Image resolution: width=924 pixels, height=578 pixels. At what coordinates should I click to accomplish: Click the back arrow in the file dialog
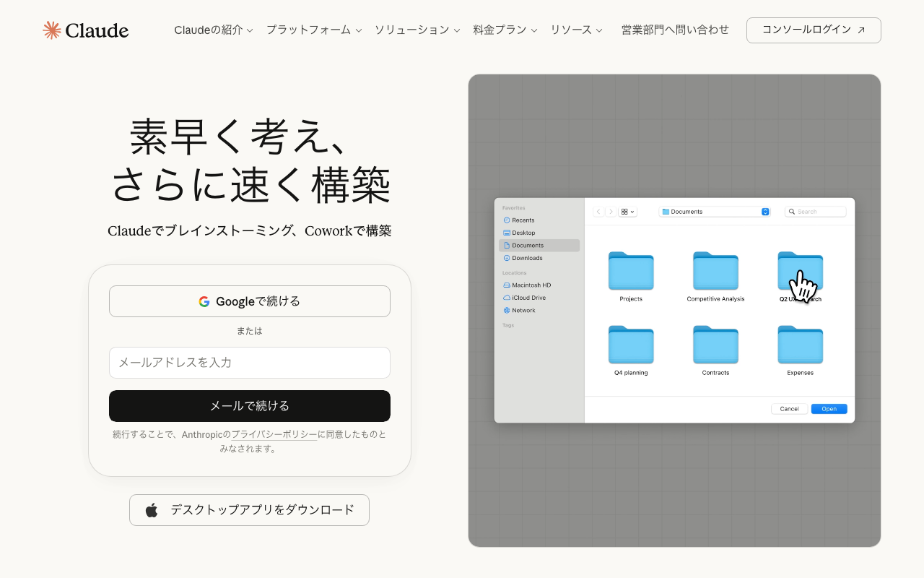coord(598,212)
